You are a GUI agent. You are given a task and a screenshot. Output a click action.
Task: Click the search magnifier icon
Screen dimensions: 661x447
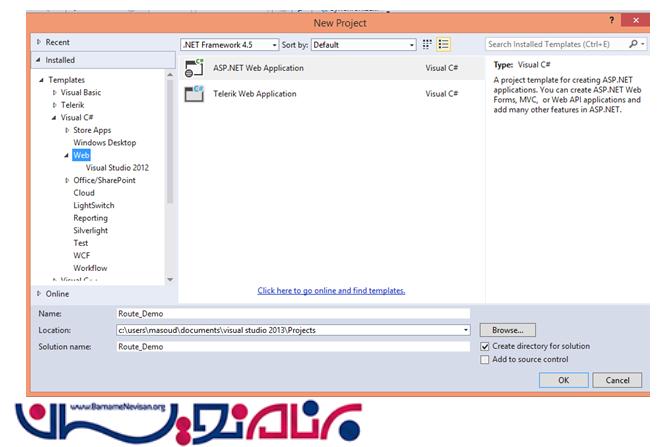[x=633, y=44]
